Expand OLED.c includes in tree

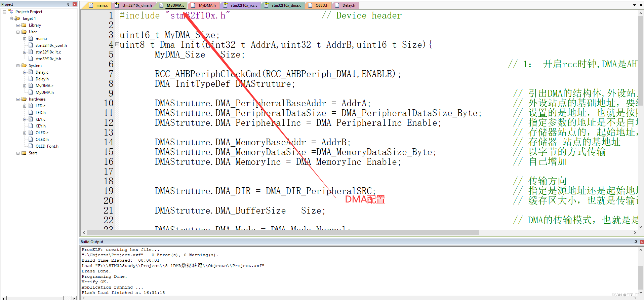coord(25,133)
